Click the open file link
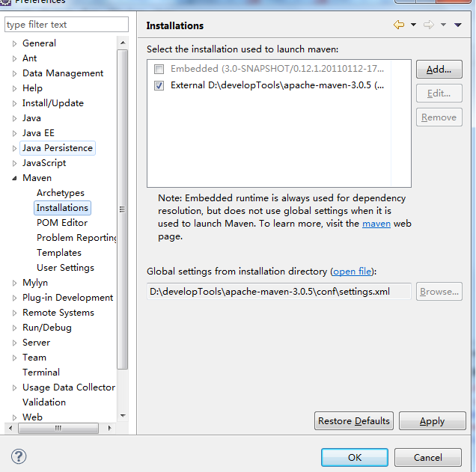 click(x=353, y=272)
